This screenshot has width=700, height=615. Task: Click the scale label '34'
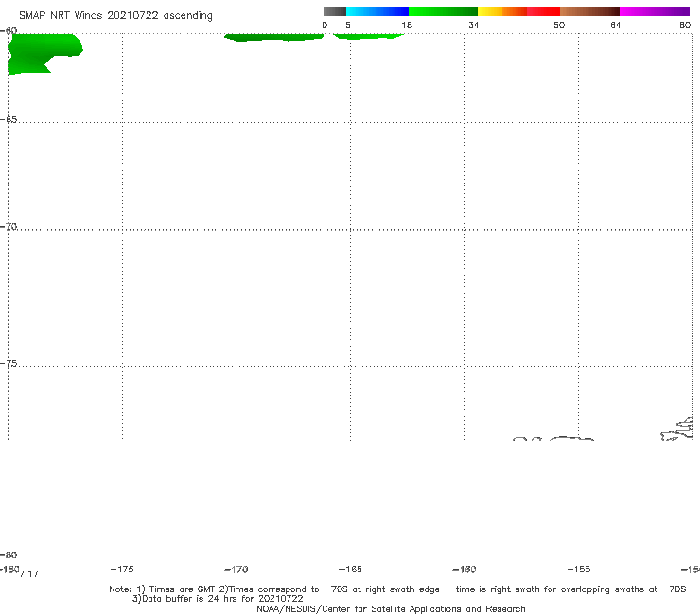tap(474, 26)
